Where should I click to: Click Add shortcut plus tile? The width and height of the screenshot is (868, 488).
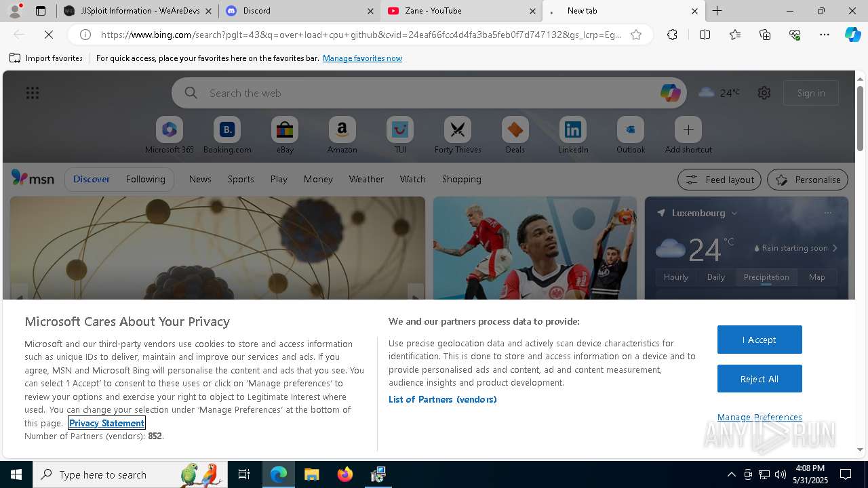click(688, 134)
